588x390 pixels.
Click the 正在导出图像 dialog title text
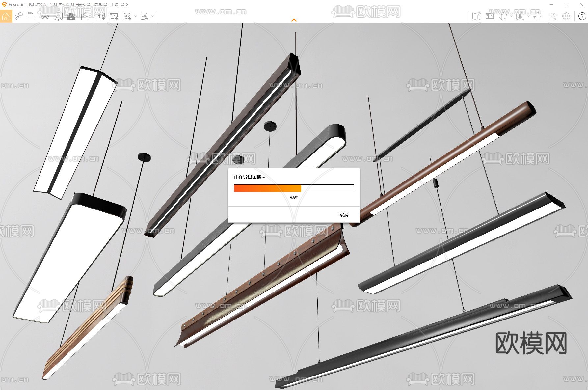(x=250, y=177)
